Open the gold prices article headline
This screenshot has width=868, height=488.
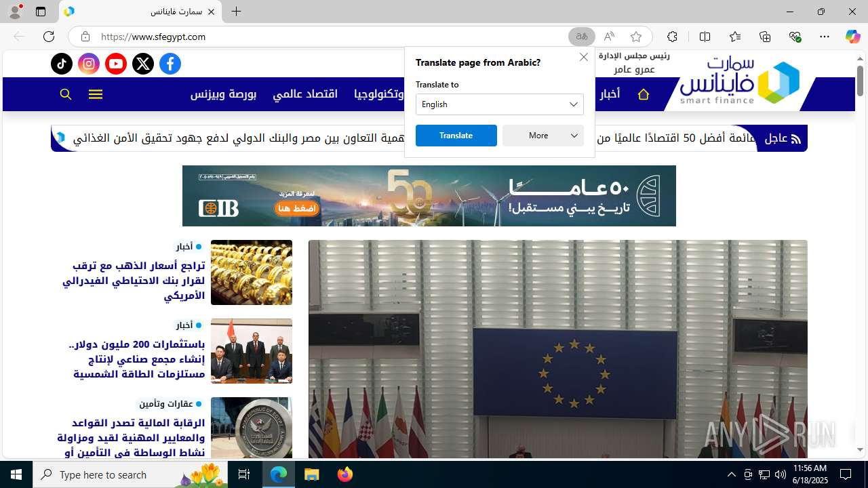(134, 281)
